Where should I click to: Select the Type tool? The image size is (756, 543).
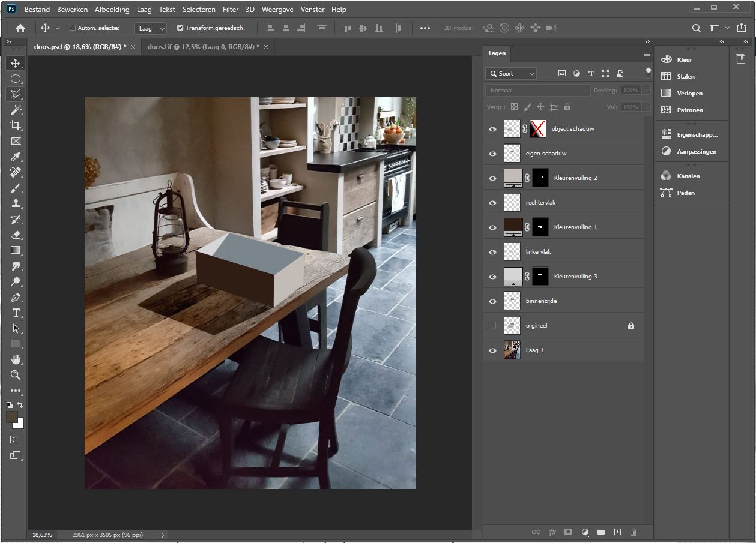point(16,313)
